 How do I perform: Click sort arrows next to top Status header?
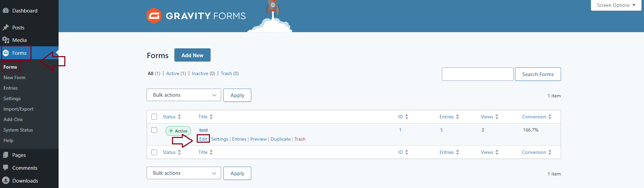coord(179,117)
